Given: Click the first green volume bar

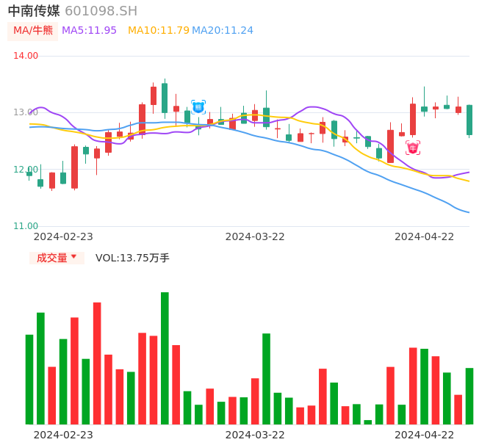Looking at the screenshot, I should coord(29,379).
